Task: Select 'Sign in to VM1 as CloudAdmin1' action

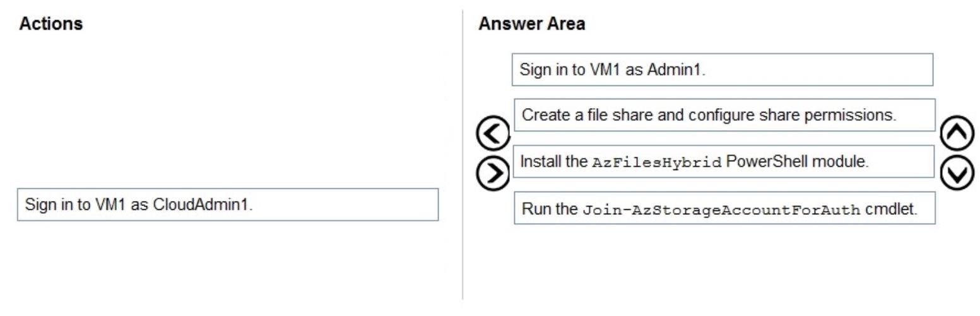Action: coord(228,205)
